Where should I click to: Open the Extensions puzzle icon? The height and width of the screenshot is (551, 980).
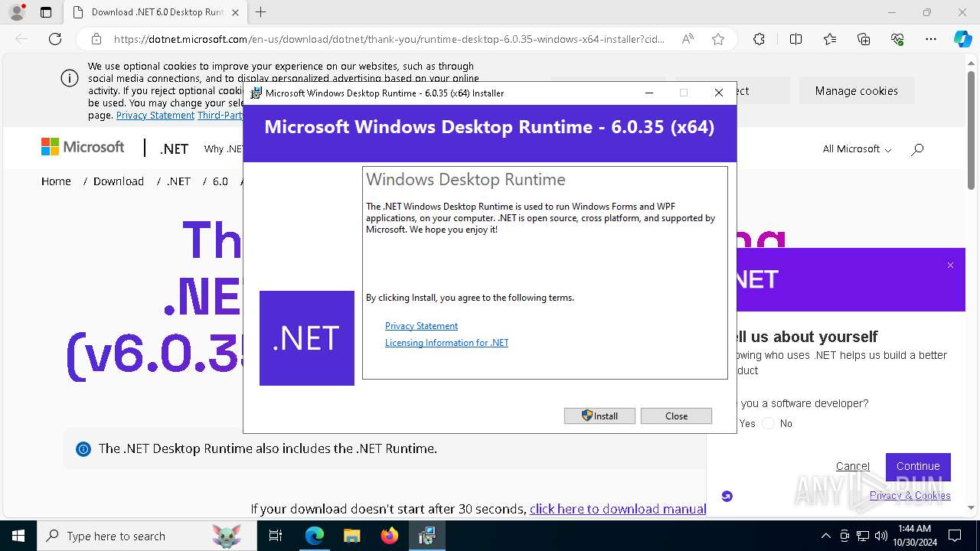tap(759, 39)
